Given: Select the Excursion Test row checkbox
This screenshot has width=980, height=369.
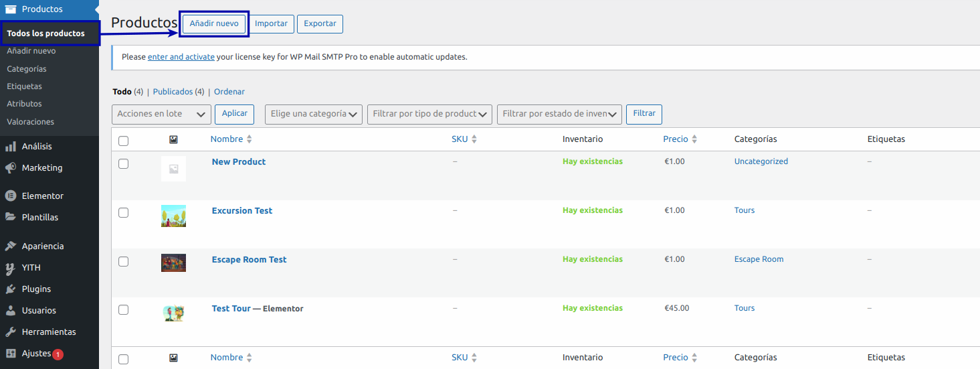Looking at the screenshot, I should 123,212.
